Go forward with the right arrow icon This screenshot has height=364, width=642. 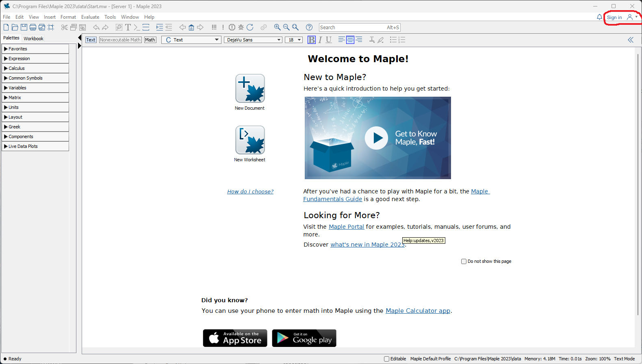click(x=200, y=27)
